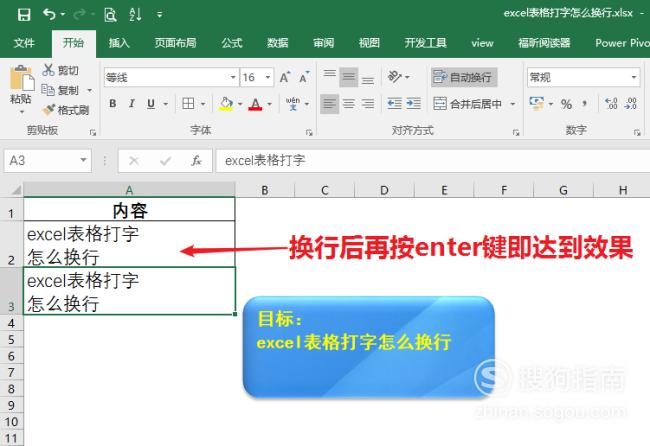Switch to the 插入 ribbon tab
This screenshot has width=650, height=446.
coord(119,43)
